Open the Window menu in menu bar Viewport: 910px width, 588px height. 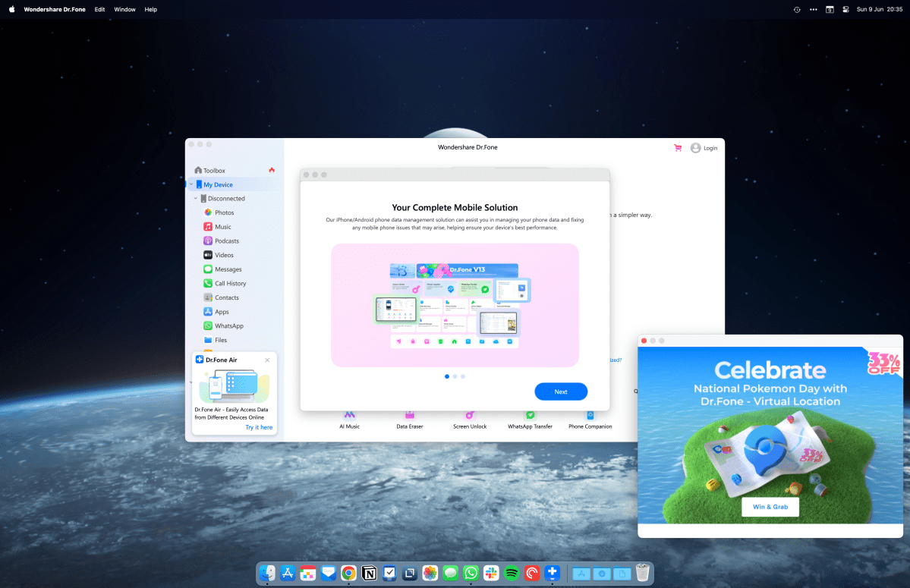124,9
